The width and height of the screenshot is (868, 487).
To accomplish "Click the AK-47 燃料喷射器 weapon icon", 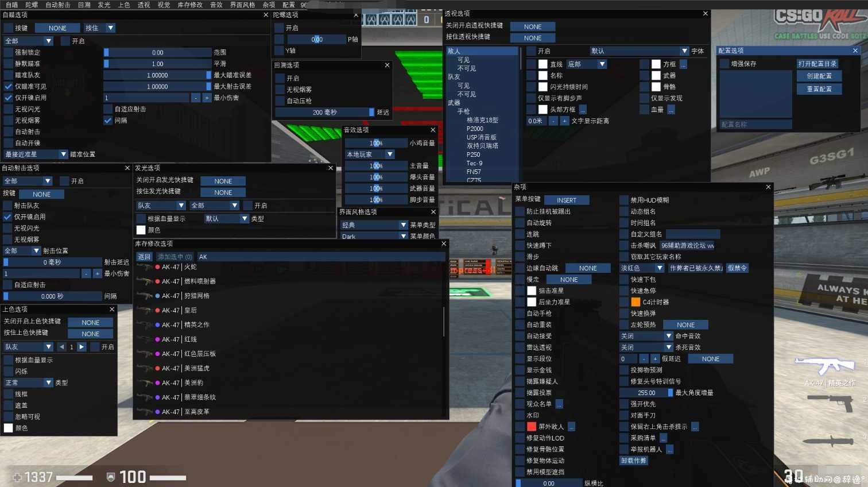I will tap(144, 281).
